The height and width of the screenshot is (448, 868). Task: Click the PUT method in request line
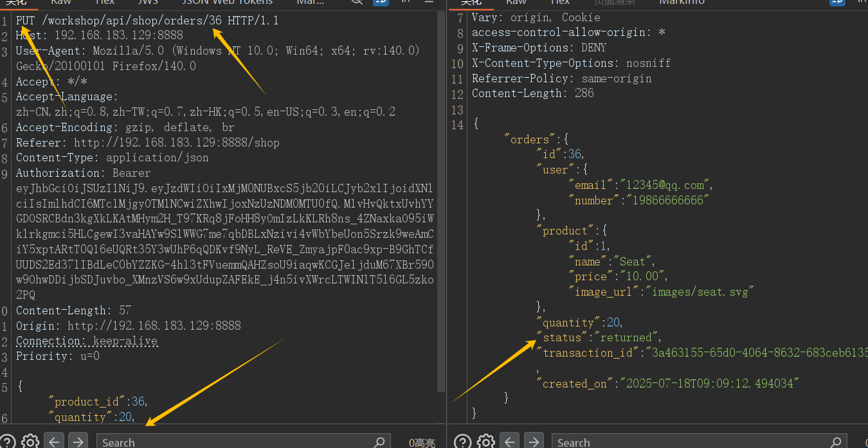point(26,21)
